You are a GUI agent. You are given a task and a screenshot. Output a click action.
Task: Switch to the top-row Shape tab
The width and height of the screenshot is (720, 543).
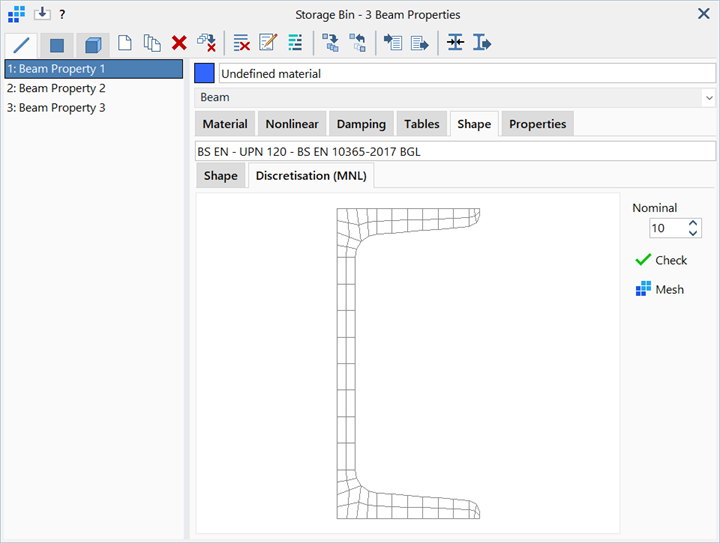(x=474, y=124)
